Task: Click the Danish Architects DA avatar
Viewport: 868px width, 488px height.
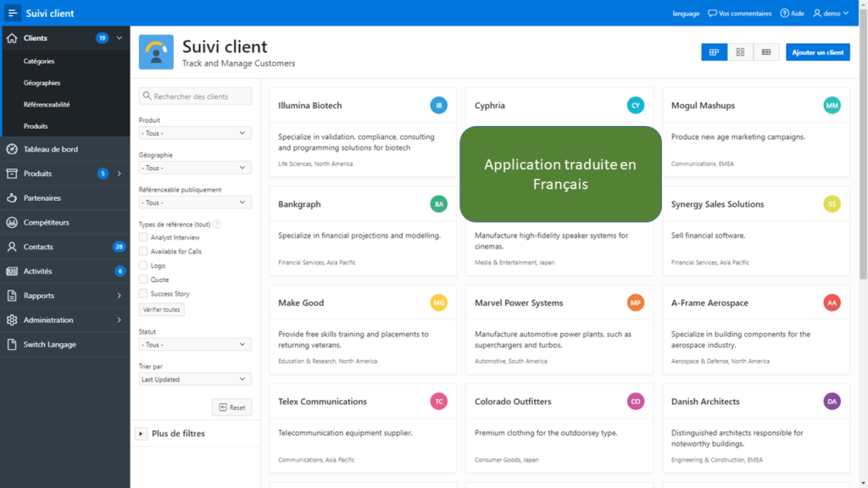Action: [832, 401]
